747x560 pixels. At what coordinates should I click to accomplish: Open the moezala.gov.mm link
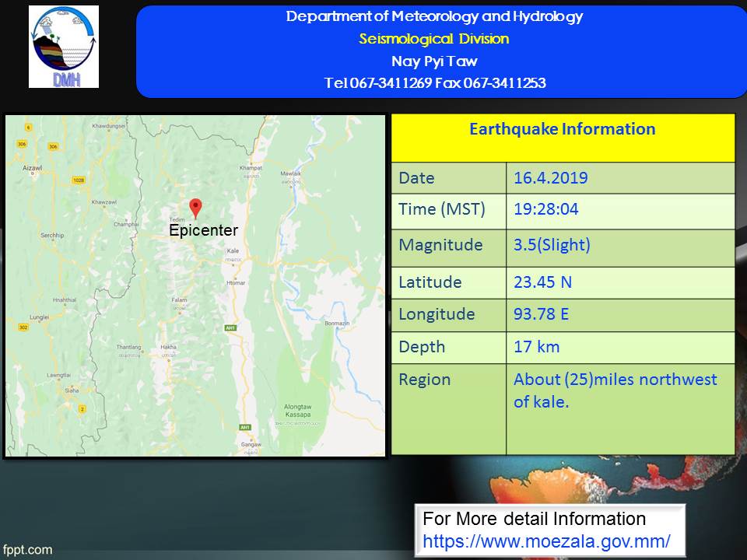(x=546, y=541)
